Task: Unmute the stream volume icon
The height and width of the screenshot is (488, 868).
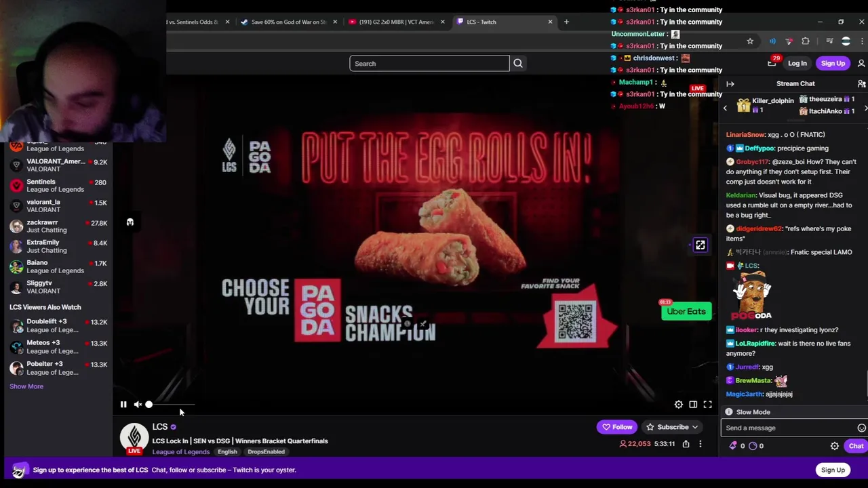Action: 138,405
